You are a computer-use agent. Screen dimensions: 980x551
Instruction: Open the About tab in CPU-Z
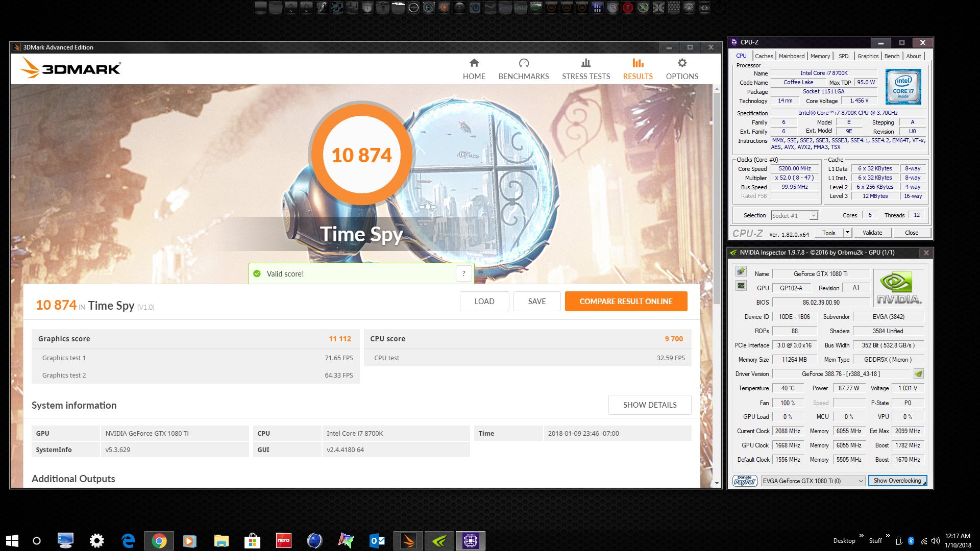(x=914, y=56)
